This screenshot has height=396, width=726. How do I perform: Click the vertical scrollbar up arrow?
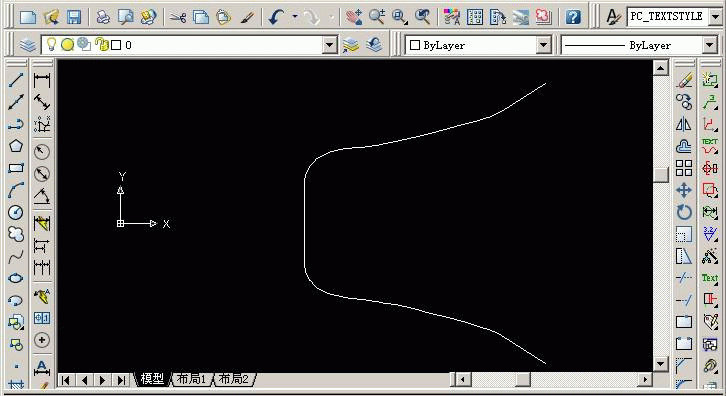point(661,68)
